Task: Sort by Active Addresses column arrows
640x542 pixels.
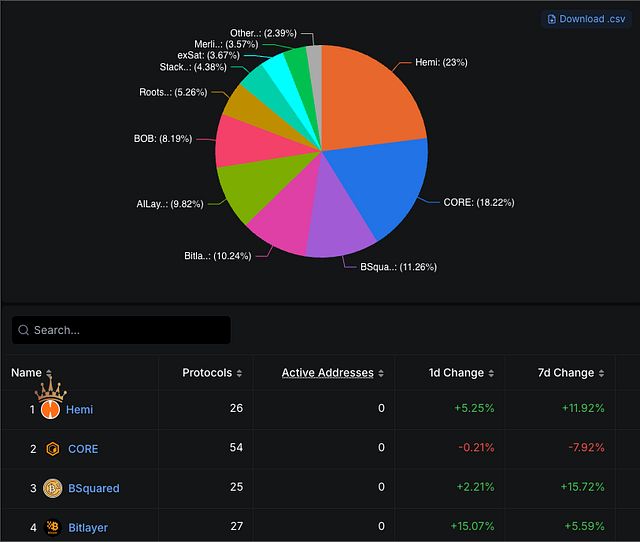Action: pos(381,374)
